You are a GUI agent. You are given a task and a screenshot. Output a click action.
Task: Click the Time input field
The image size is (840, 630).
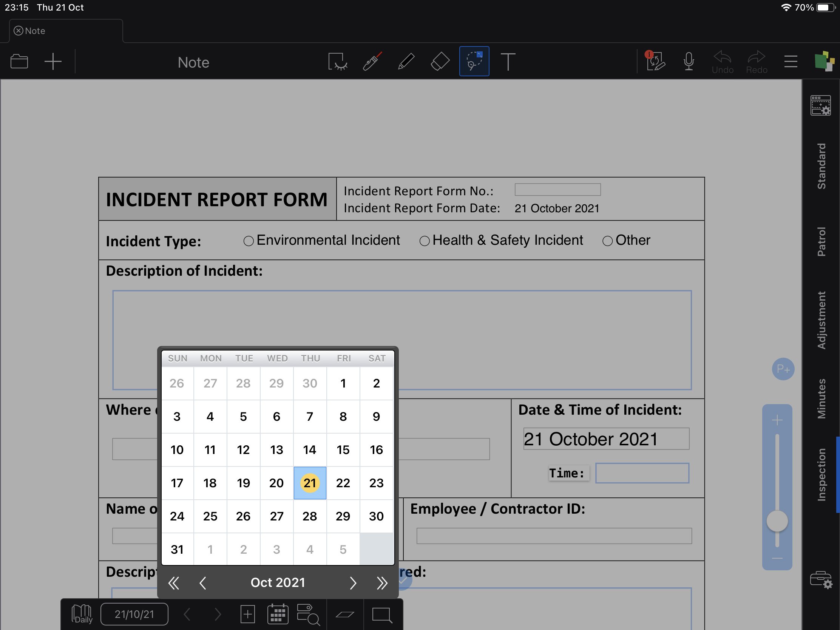(642, 473)
